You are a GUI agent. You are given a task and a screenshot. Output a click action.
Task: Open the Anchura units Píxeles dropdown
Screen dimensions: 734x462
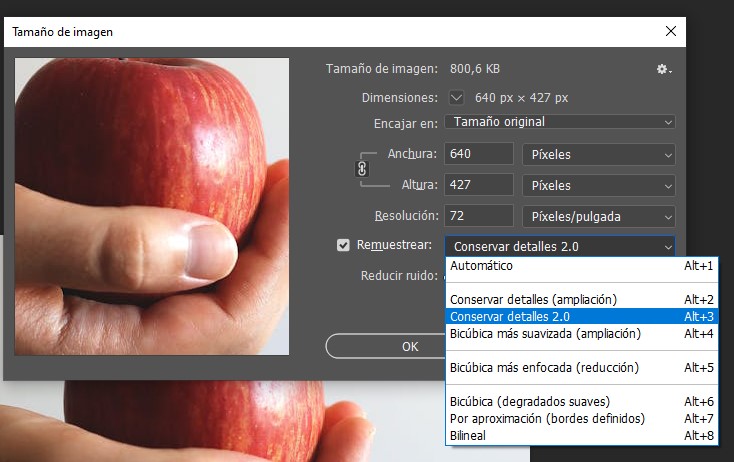[599, 154]
